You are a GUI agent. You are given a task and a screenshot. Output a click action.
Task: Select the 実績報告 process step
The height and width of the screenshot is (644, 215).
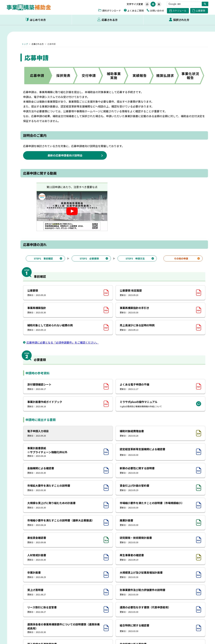[139, 76]
